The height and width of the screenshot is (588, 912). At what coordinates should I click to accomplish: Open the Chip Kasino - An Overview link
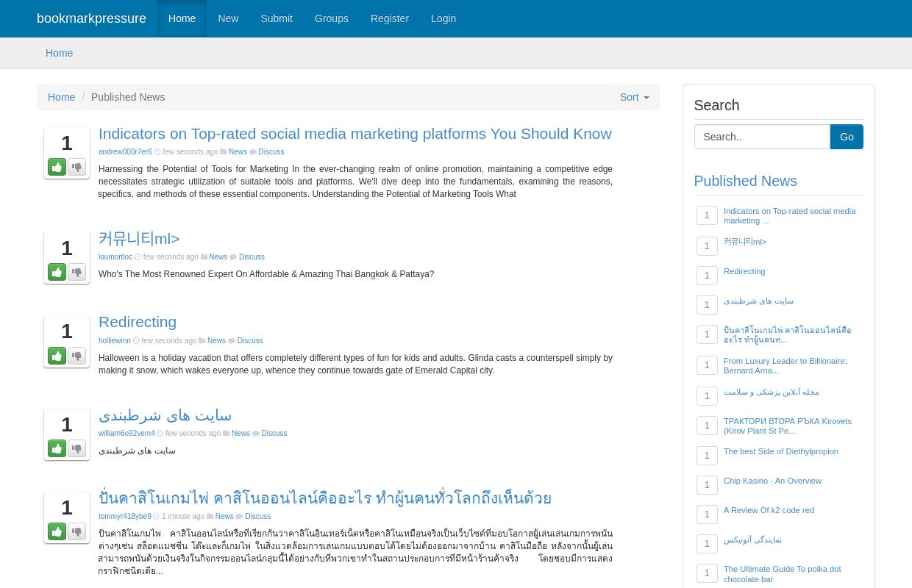(x=772, y=481)
